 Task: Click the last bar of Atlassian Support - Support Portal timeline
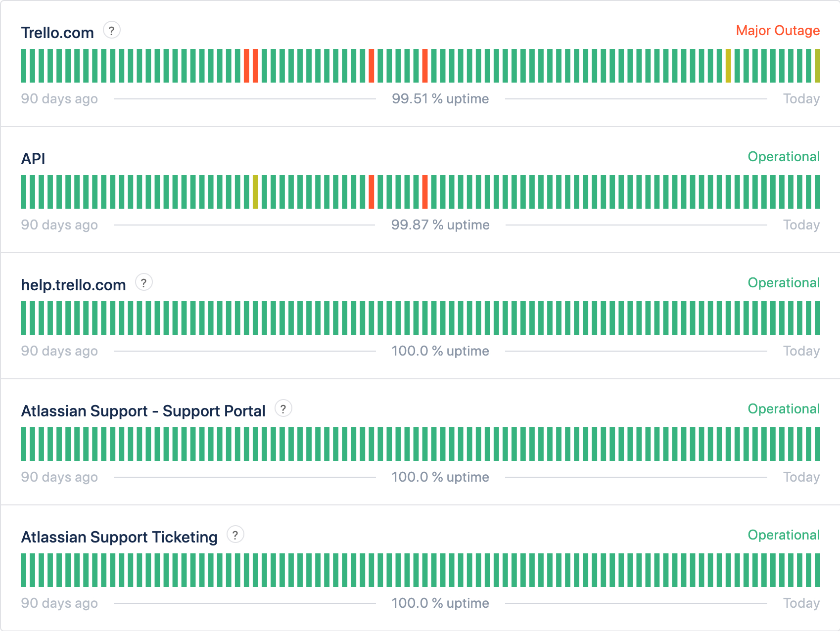tap(817, 444)
